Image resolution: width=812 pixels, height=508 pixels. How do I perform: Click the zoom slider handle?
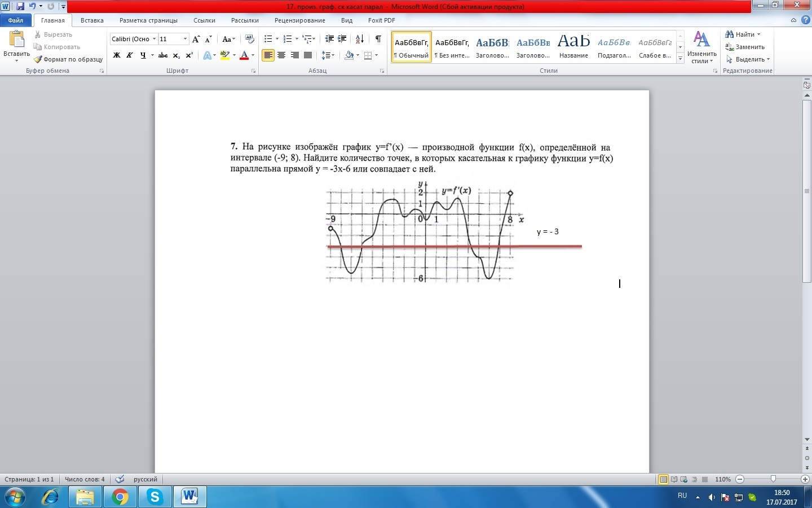click(x=773, y=479)
